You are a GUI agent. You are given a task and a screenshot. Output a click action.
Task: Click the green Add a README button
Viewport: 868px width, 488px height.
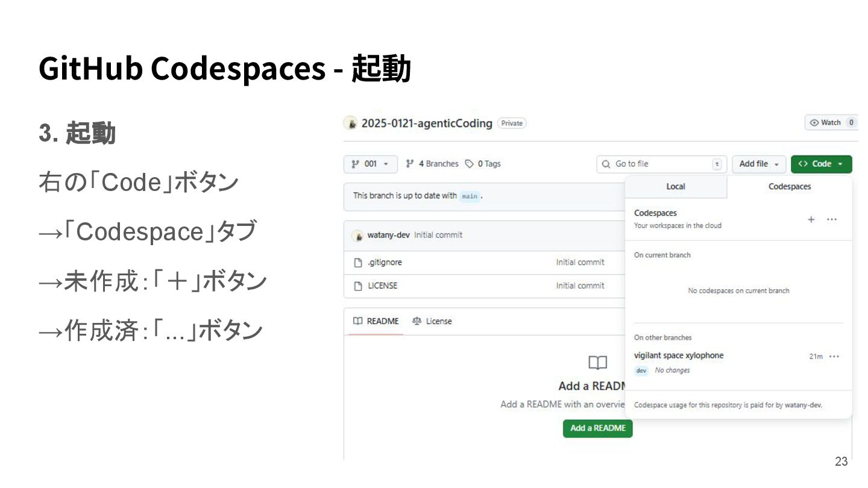pos(597,428)
